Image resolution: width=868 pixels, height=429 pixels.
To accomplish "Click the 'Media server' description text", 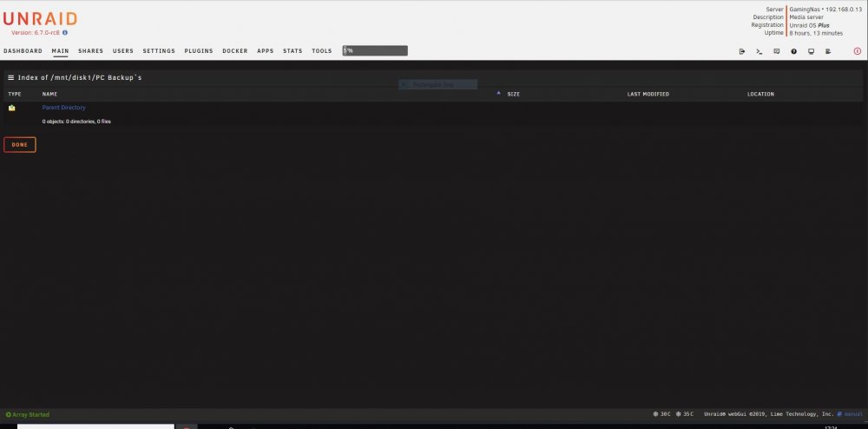I will tap(806, 17).
